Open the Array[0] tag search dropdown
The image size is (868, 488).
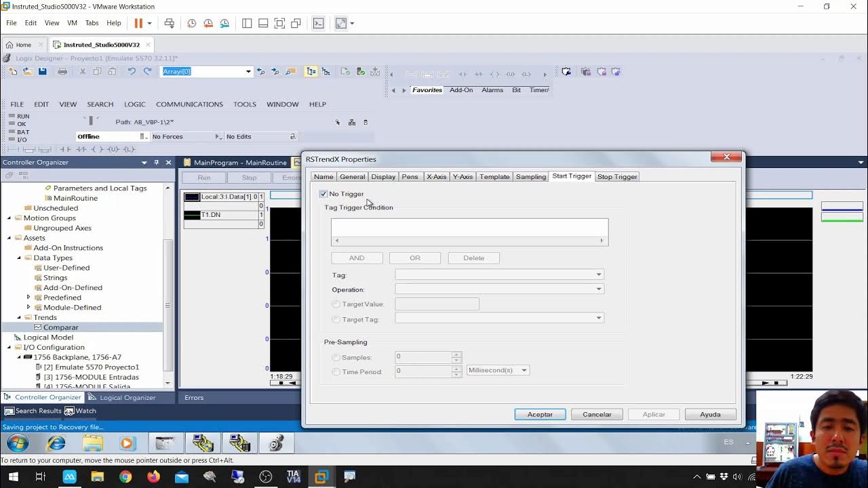coord(248,71)
